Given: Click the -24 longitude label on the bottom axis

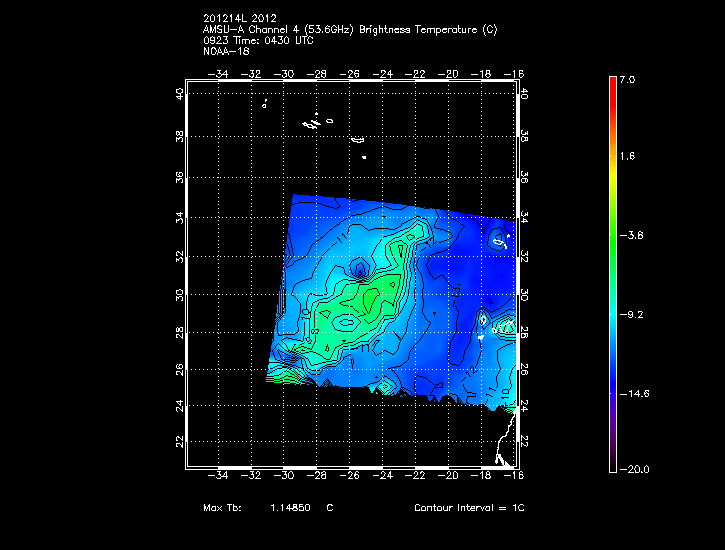Looking at the screenshot, I should coord(384,478).
